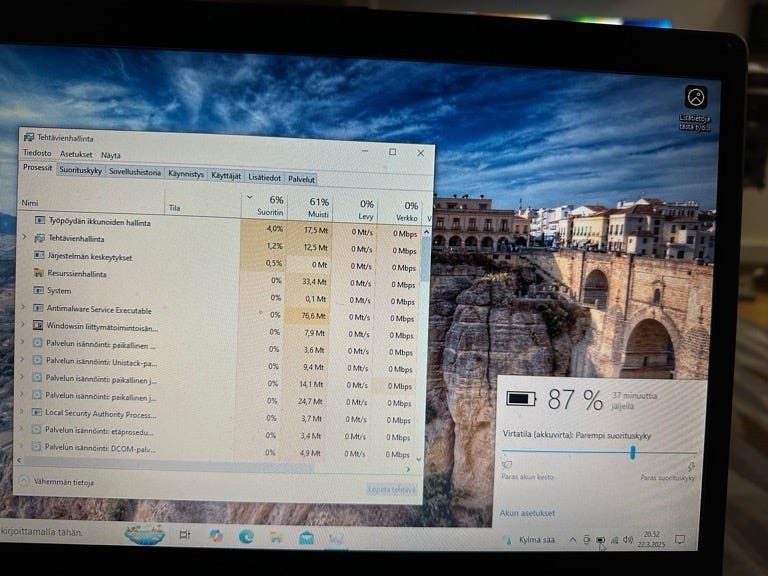
Task: Expand Palvelun isännöinti: etäprosedu... row
Action: coord(22,429)
